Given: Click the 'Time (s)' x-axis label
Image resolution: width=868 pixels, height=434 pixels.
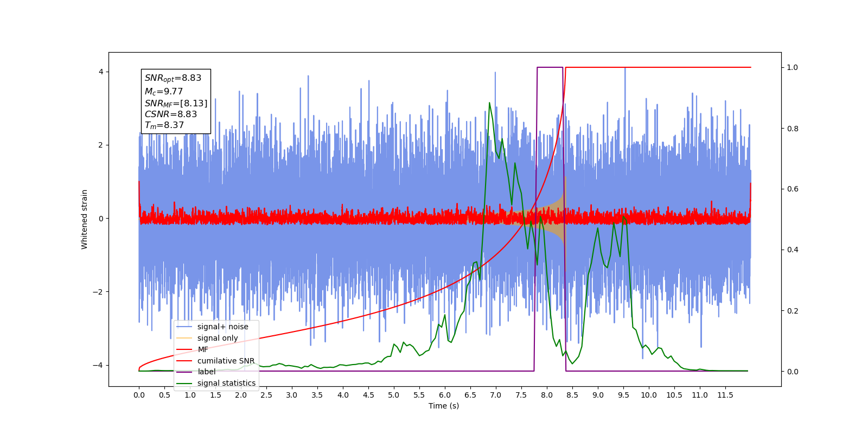Looking at the screenshot, I should click(x=444, y=406).
